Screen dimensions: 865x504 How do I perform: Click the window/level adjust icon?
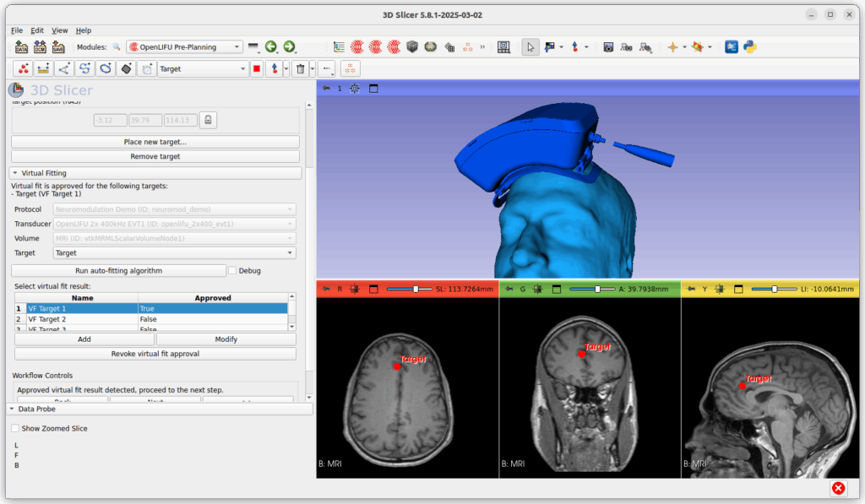[x=549, y=47]
